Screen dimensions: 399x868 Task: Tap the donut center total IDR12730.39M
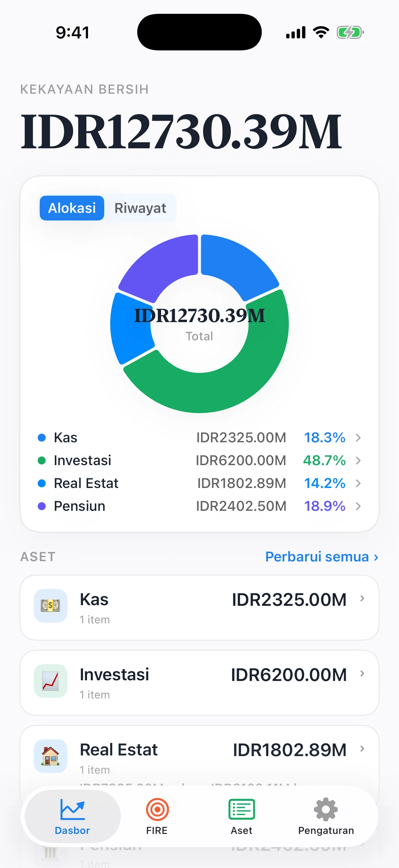[x=199, y=315]
